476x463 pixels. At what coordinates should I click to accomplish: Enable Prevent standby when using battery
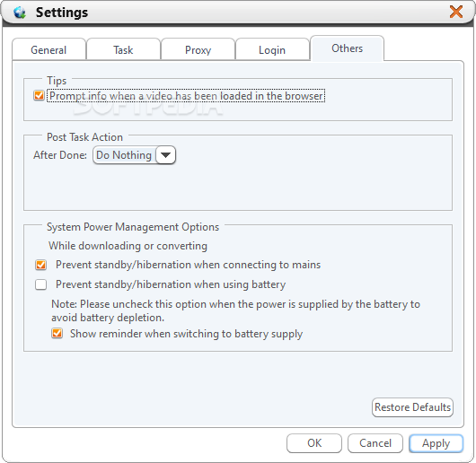[x=40, y=284]
